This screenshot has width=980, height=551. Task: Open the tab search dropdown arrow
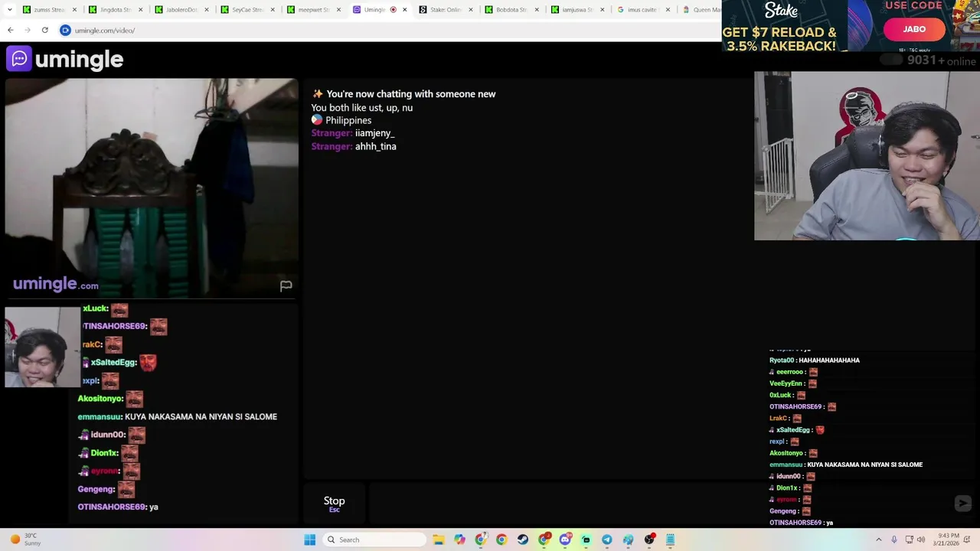[11, 10]
